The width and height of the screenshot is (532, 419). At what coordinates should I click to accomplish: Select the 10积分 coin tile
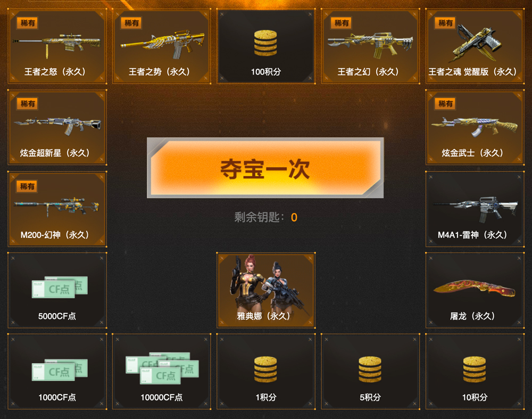click(475, 372)
